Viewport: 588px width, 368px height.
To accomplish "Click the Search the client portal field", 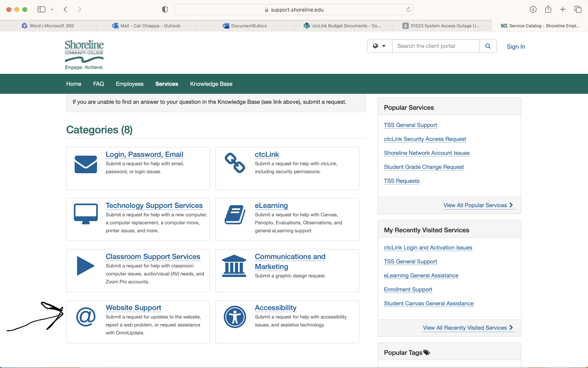I will pyautogui.click(x=435, y=46).
